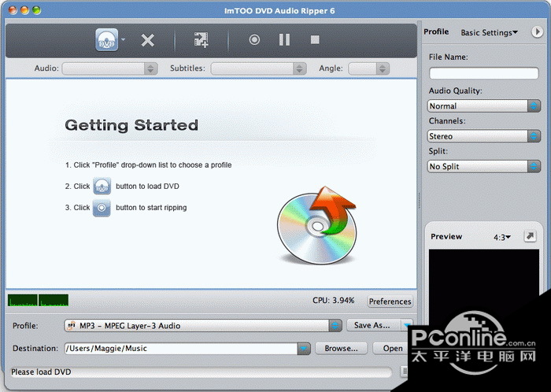Click the Load DVD toolbar icon
The height and width of the screenshot is (392, 551).
(x=106, y=39)
